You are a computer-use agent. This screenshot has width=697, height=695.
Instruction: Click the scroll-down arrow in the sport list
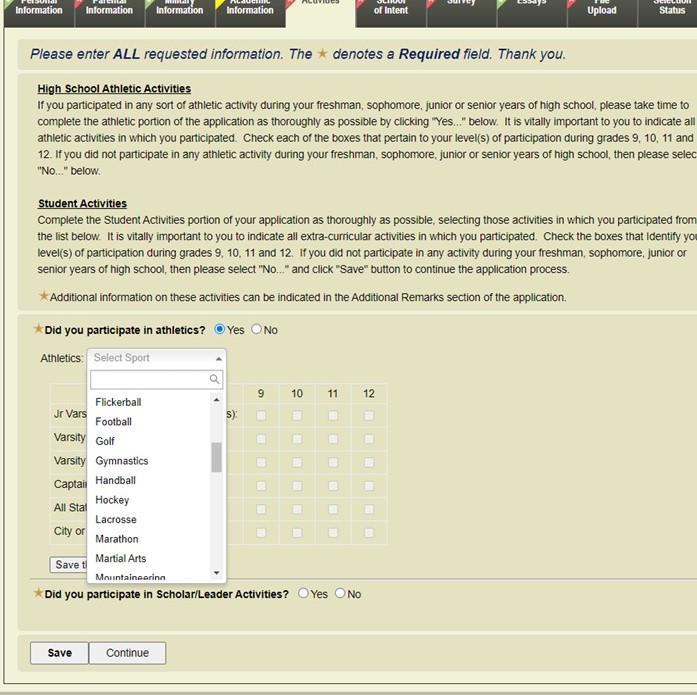(x=217, y=573)
